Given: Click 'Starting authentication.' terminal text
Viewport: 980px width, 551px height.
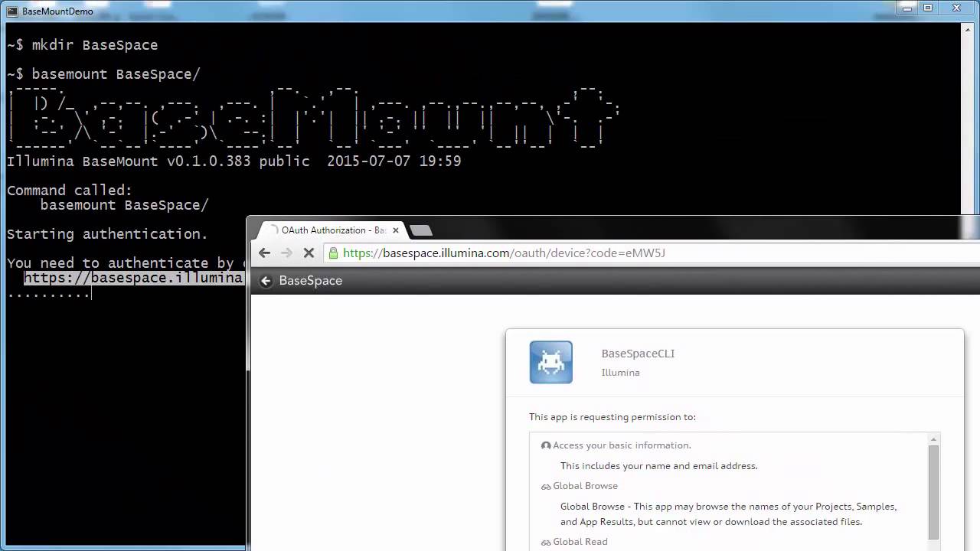Looking at the screenshot, I should (x=107, y=234).
